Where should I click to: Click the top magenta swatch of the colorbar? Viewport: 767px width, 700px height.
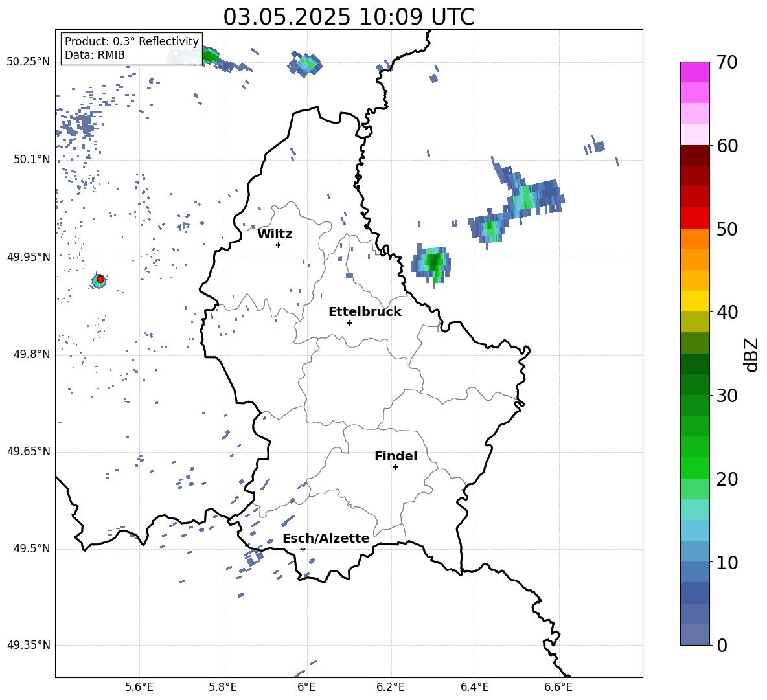click(x=694, y=72)
